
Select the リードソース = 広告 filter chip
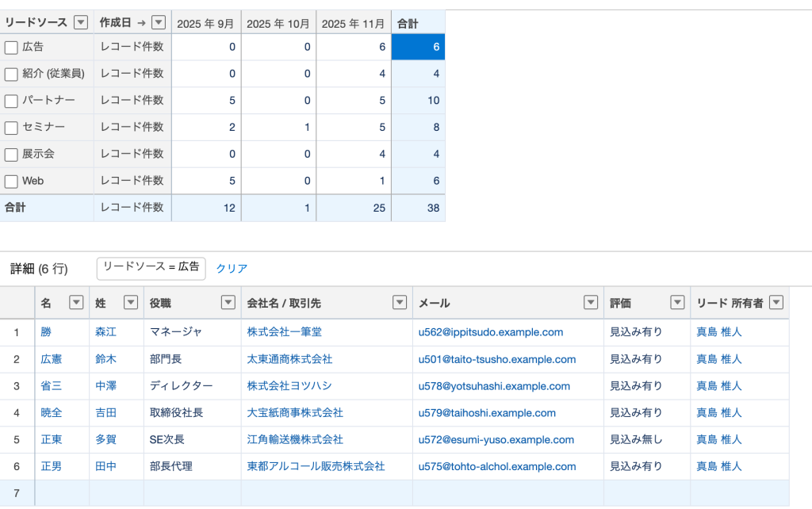pos(151,268)
